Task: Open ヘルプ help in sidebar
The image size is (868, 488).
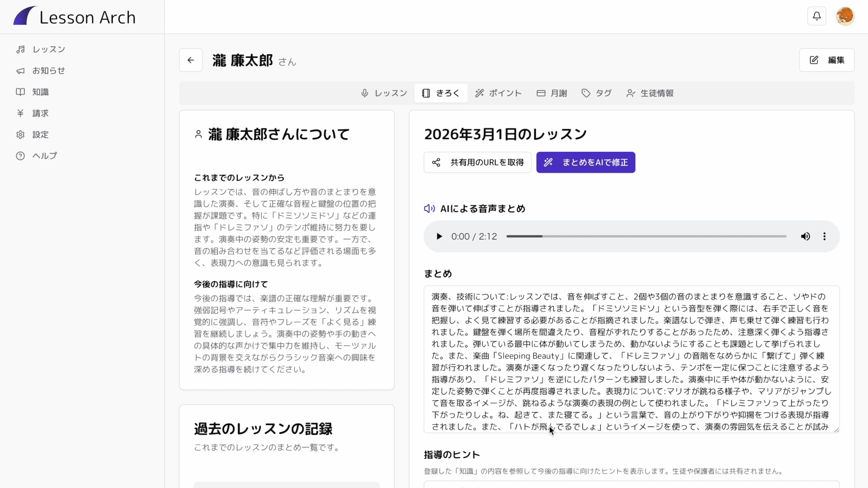Action: 44,155
